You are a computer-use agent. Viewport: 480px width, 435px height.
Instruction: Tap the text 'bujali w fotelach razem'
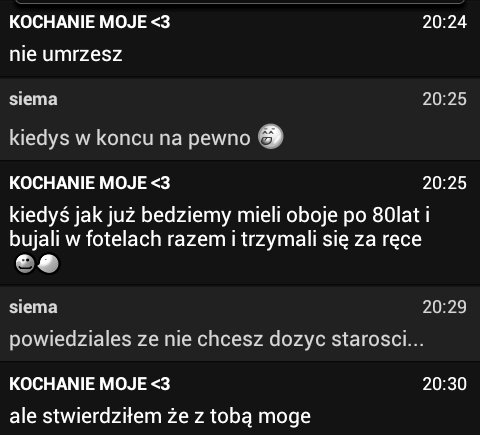[117, 239]
